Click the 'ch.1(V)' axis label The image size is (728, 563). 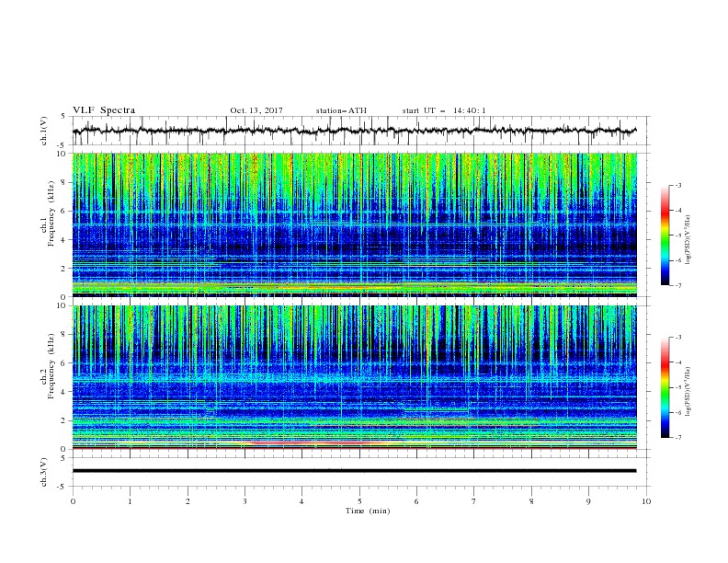[x=44, y=131]
